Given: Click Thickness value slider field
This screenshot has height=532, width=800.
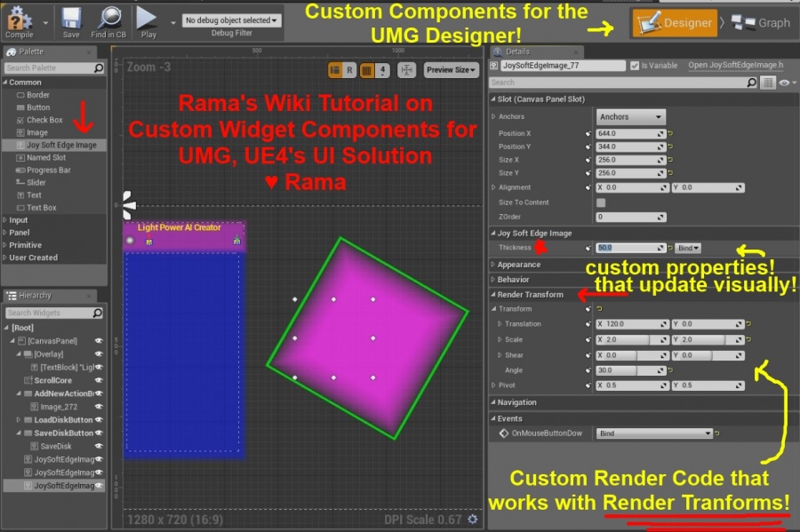Looking at the screenshot, I should point(630,248).
